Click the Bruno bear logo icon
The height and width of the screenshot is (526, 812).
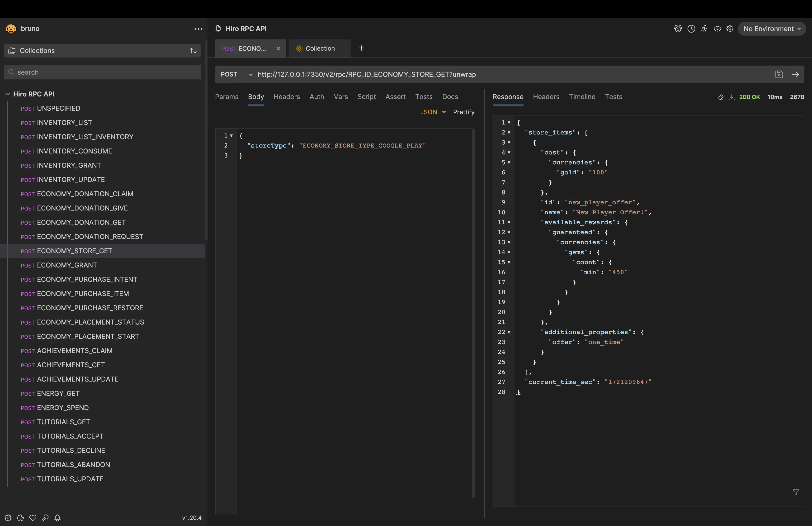pyautogui.click(x=11, y=29)
